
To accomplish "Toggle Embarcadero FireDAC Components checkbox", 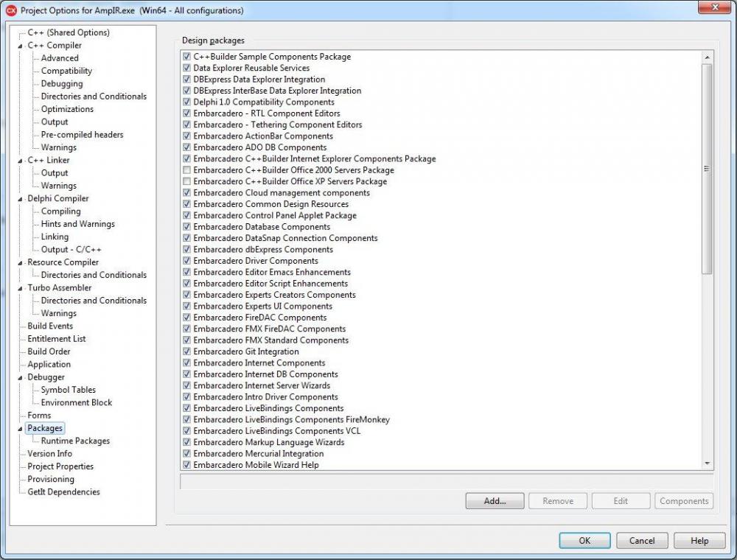I will pyautogui.click(x=186, y=318).
